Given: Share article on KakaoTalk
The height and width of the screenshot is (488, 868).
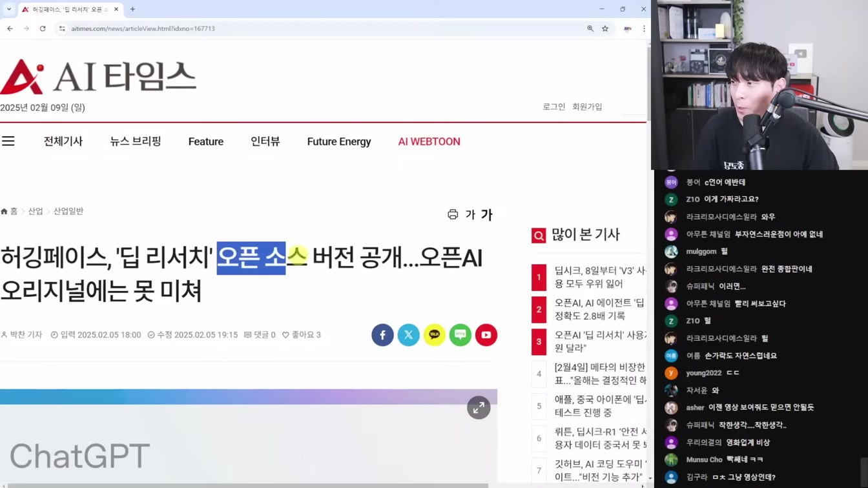Looking at the screenshot, I should coord(435,335).
